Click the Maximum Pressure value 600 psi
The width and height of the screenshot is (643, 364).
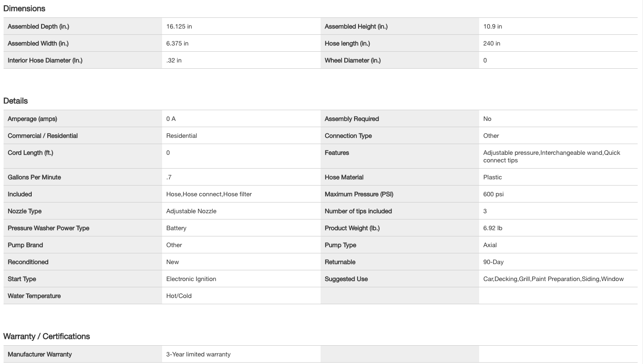[493, 194]
